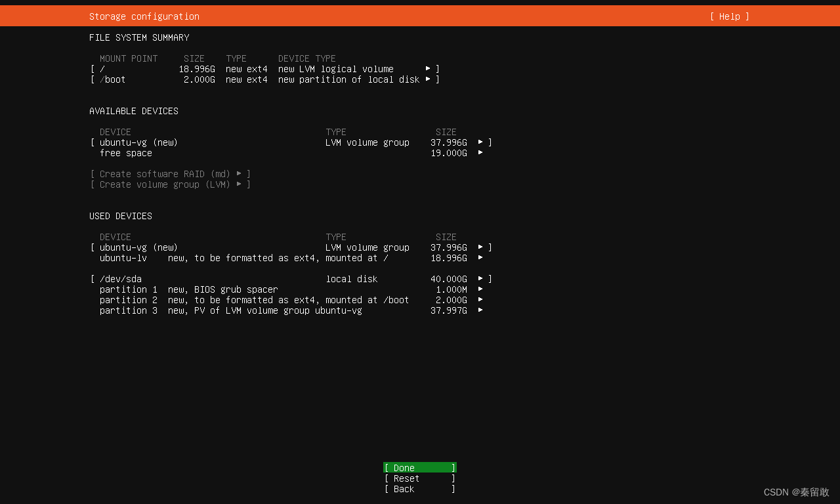This screenshot has height=504, width=840.
Task: Open arrow for partition 1 BIOS grub spacer
Action: (x=480, y=289)
